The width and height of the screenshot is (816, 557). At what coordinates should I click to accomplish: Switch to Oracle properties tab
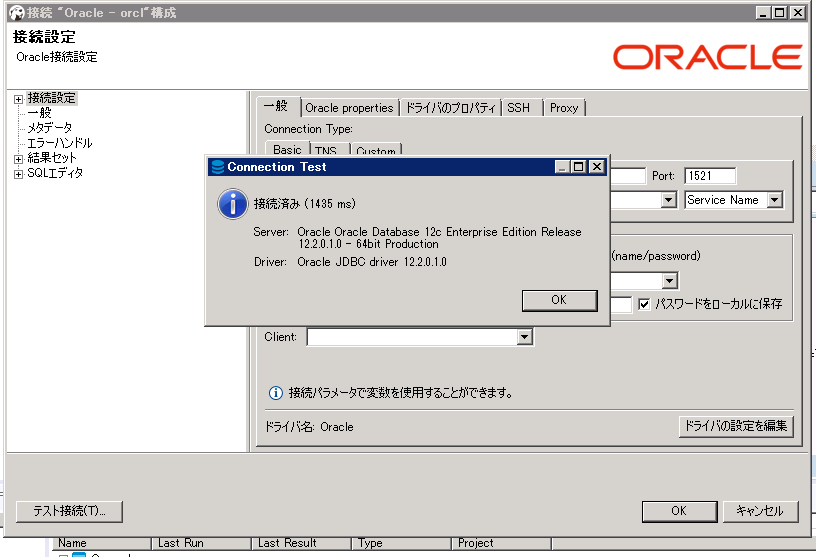tap(349, 108)
